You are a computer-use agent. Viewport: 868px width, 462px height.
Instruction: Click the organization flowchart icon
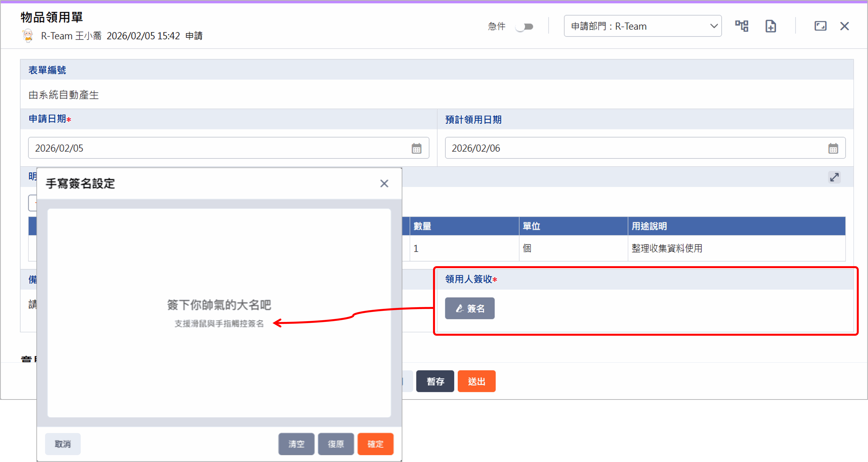(742, 26)
